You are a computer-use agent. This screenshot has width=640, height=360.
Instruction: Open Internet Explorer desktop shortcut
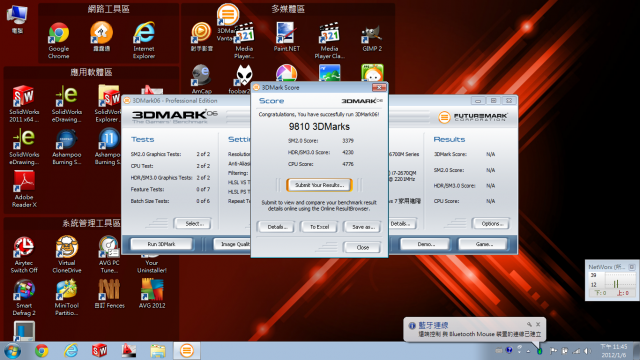[144, 41]
